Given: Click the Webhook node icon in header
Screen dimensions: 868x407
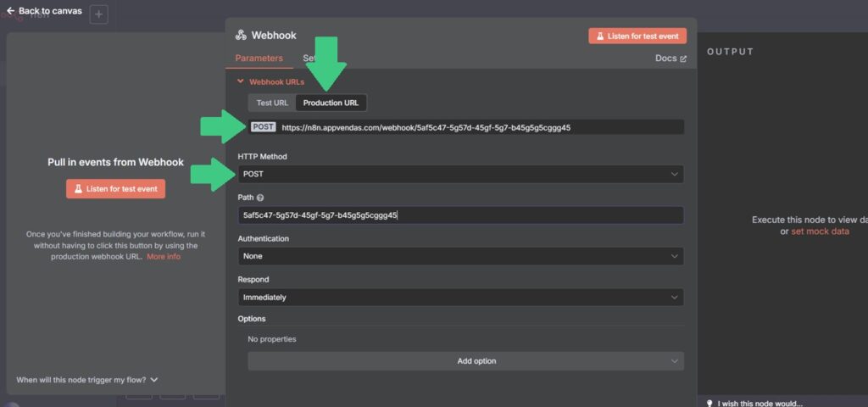Looking at the screenshot, I should pos(241,36).
